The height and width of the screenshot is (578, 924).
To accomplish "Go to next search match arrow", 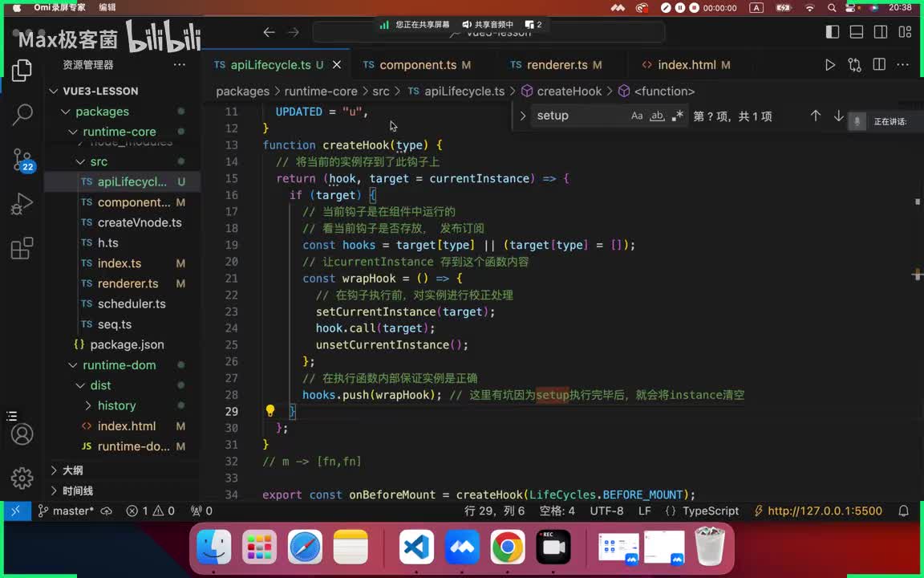I will coord(838,116).
